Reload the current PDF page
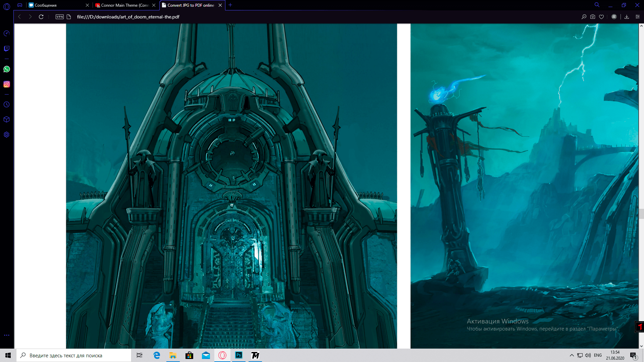 pos(41,17)
